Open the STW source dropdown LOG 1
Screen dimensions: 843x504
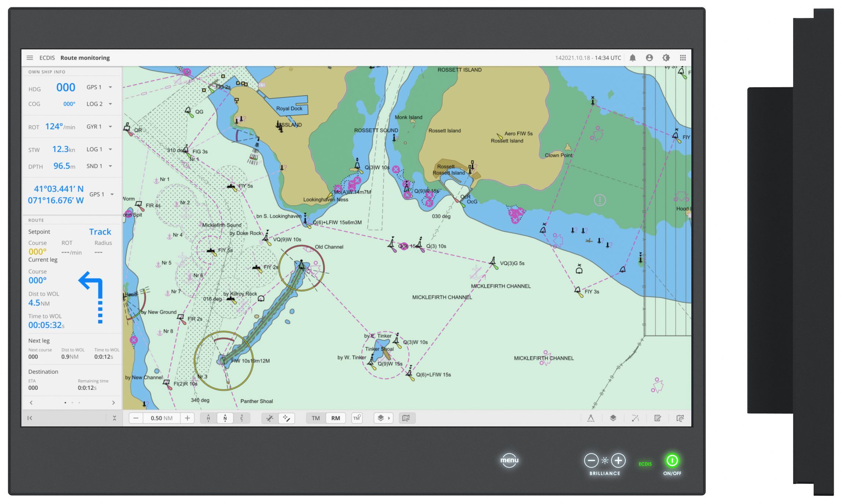tap(110, 149)
